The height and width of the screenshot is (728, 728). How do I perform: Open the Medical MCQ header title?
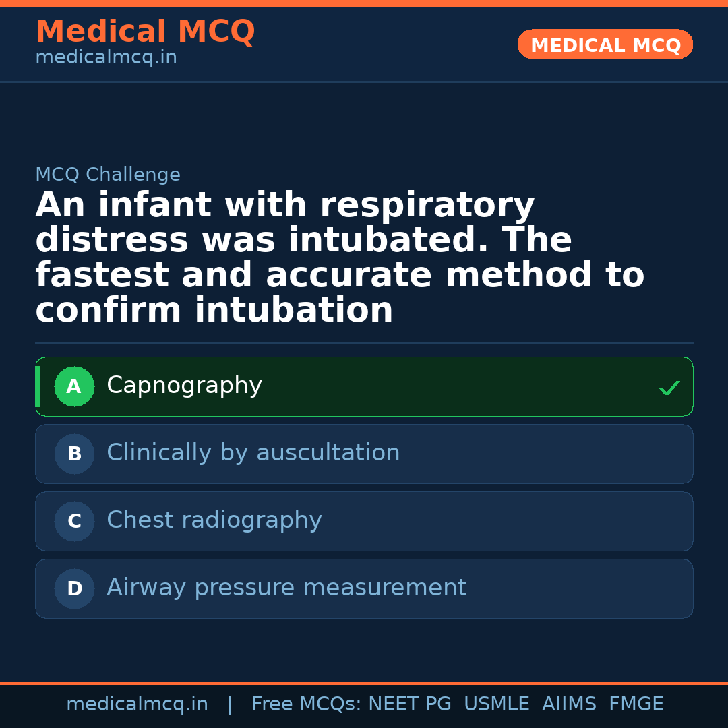coord(145,32)
